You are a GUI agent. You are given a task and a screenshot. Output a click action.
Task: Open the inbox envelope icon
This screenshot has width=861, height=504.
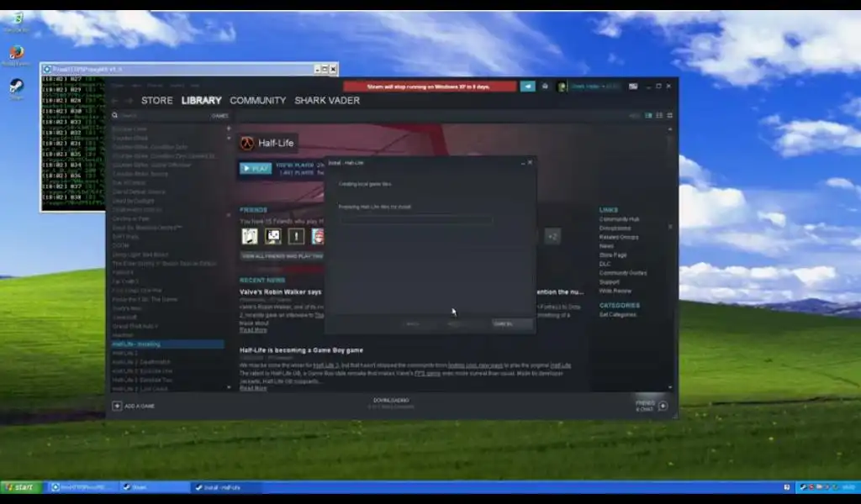(x=545, y=87)
